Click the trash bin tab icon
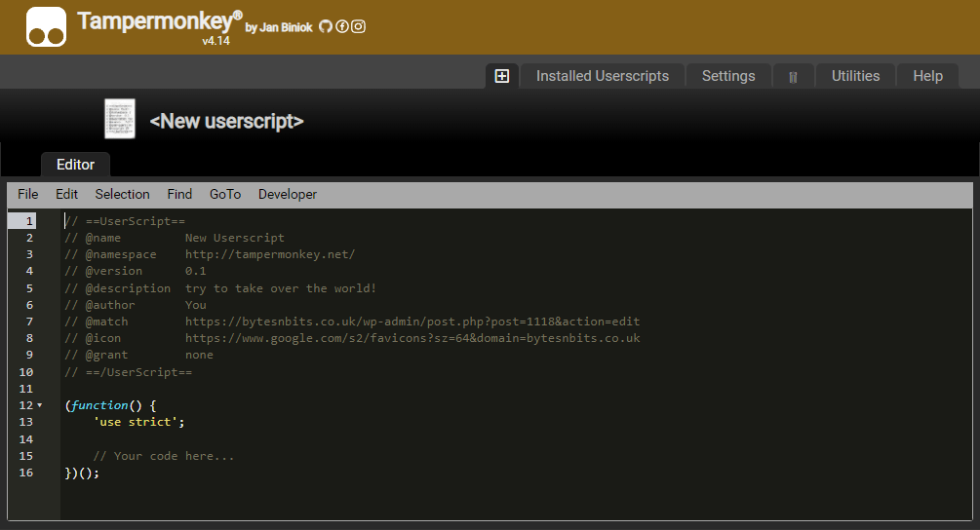Screen dimensions: 980x530 click(793, 77)
